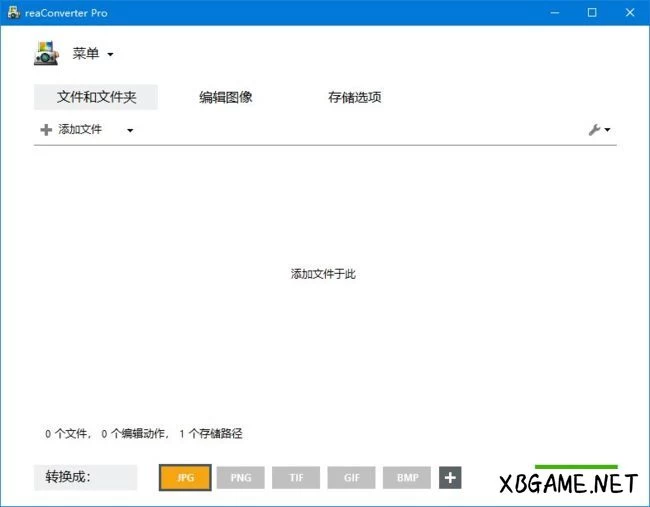Choose BMP as the conversion format
The width and height of the screenshot is (650, 507).
pyautogui.click(x=408, y=478)
